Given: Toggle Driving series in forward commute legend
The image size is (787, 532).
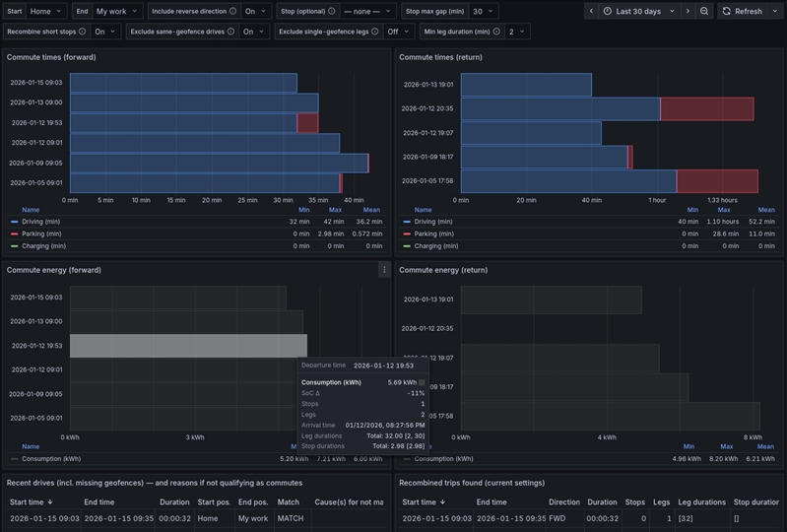Looking at the screenshot, I should coord(38,222).
